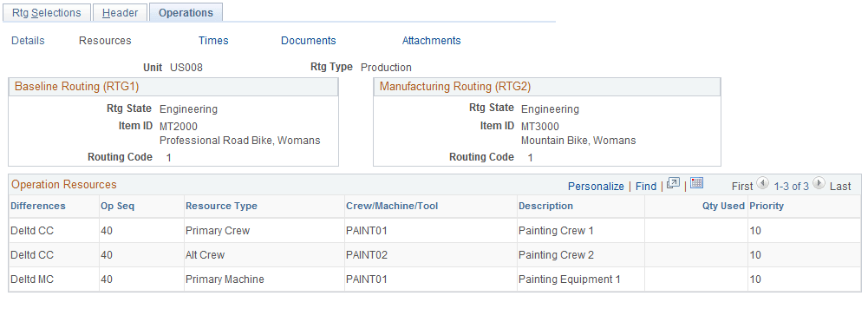Switch to the Rtg Selections tab
This screenshot has width=868, height=322.
[x=47, y=13]
